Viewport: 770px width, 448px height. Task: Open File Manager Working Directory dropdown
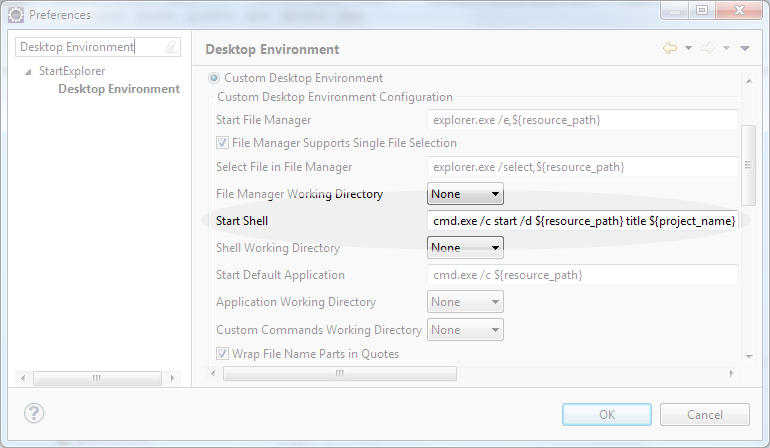(465, 195)
